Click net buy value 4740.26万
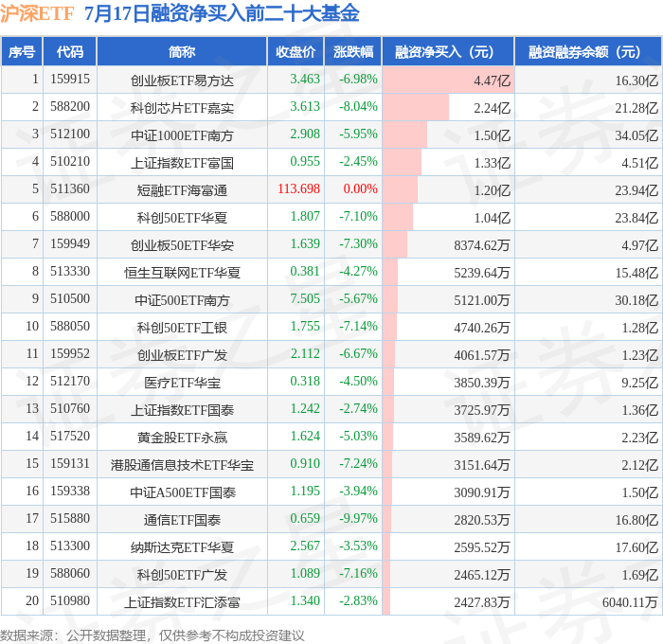Screen dimensions: 663x644 pyautogui.click(x=481, y=328)
